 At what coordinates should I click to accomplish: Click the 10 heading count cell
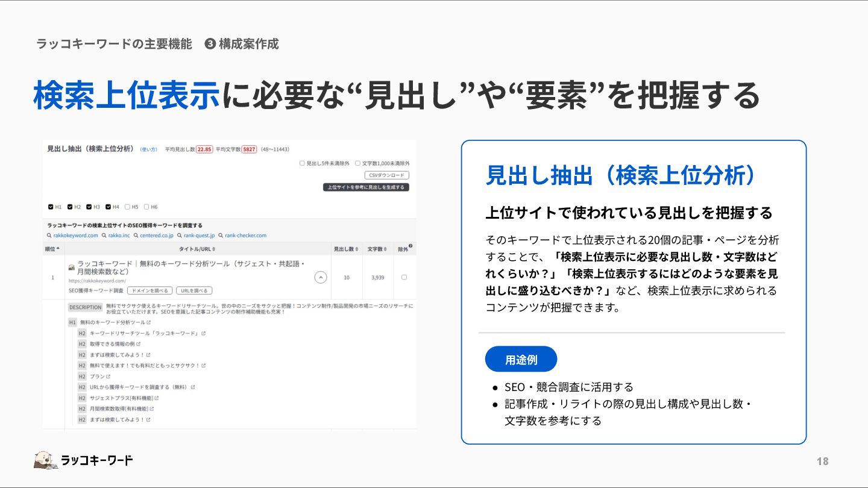(x=347, y=278)
